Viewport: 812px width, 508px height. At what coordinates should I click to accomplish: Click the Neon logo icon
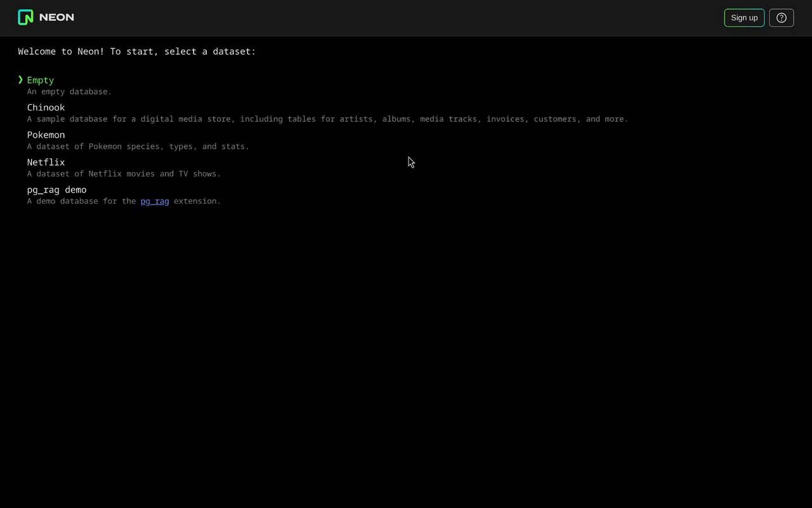(25, 17)
